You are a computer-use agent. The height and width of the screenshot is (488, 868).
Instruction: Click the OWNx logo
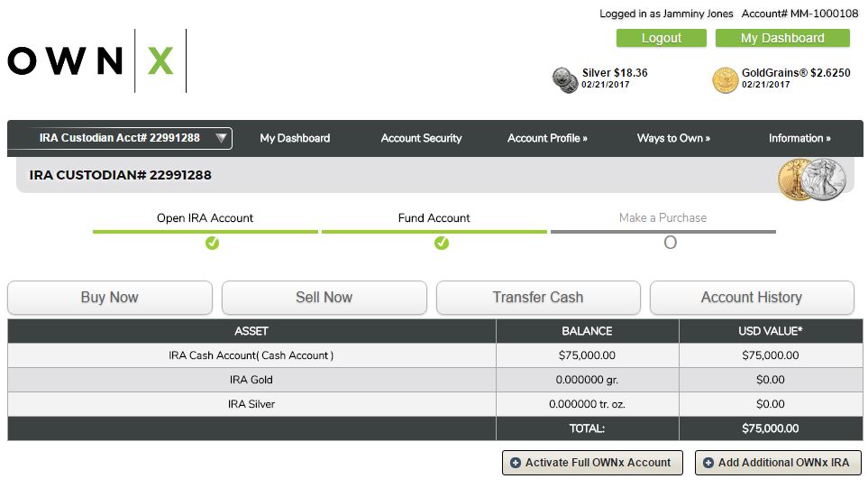point(96,60)
